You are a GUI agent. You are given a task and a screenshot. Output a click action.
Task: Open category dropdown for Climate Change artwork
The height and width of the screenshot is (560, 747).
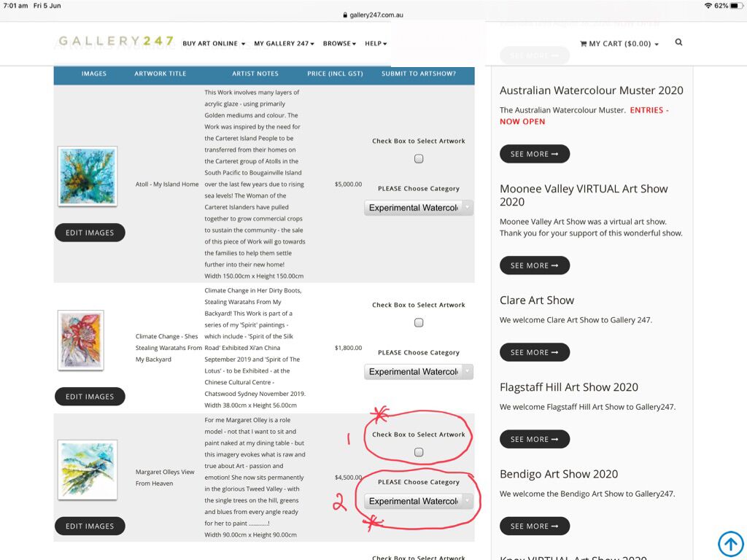419,371
